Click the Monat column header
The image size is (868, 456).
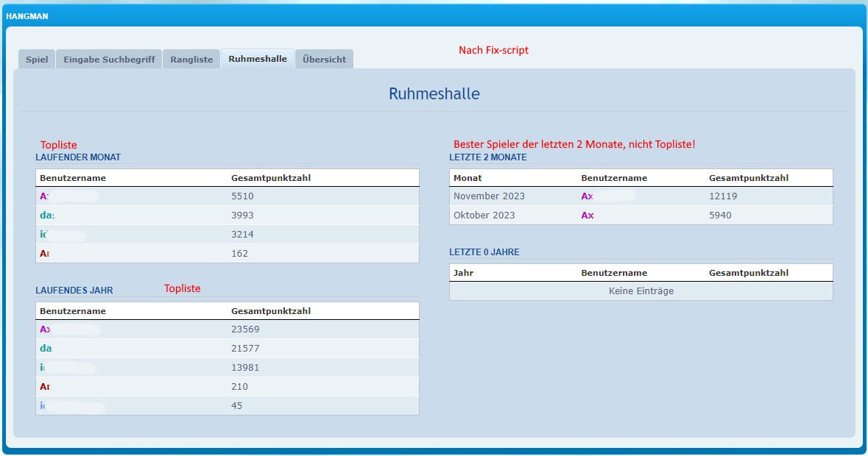pyautogui.click(x=467, y=178)
